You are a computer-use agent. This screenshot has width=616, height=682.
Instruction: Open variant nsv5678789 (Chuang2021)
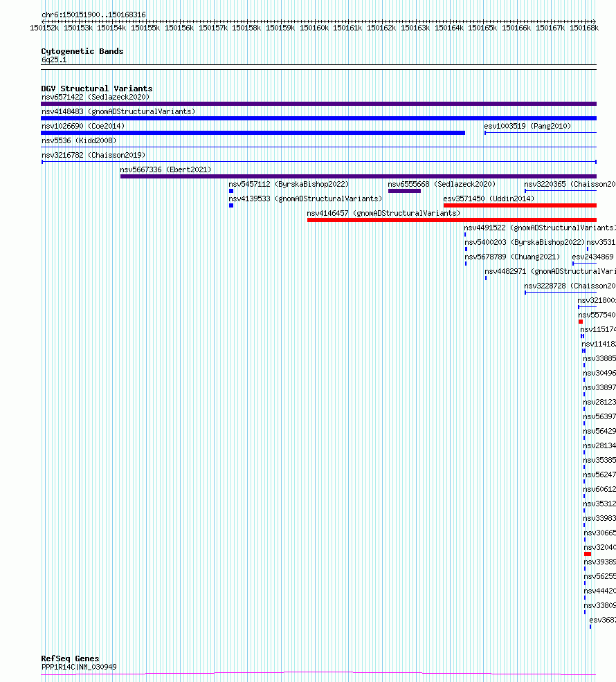(x=512, y=257)
